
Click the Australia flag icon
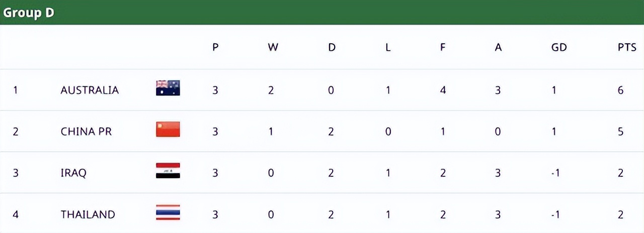[x=168, y=88]
